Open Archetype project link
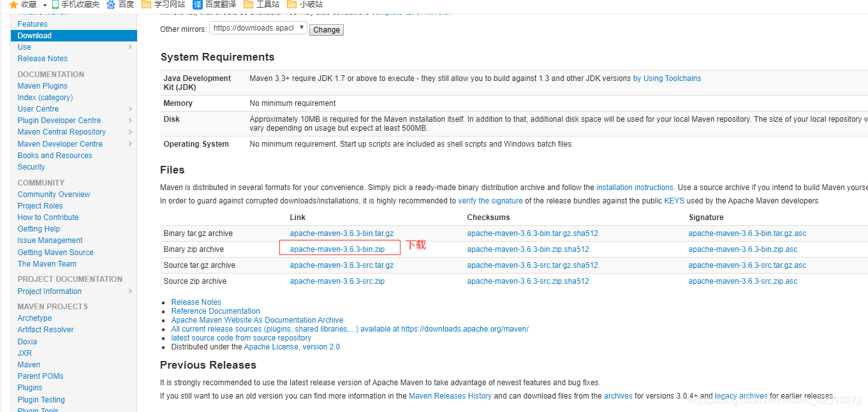Viewport: 868px width, 412px height. pos(35,318)
